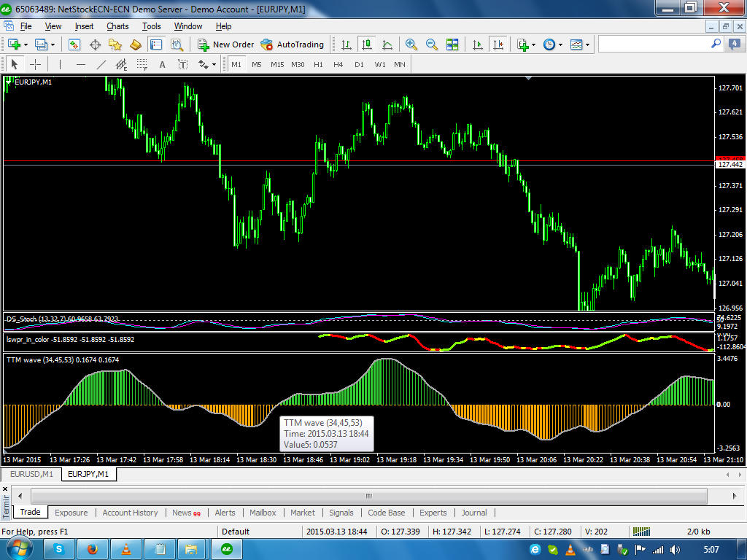Open the Market Watch panel icon

click(x=74, y=44)
